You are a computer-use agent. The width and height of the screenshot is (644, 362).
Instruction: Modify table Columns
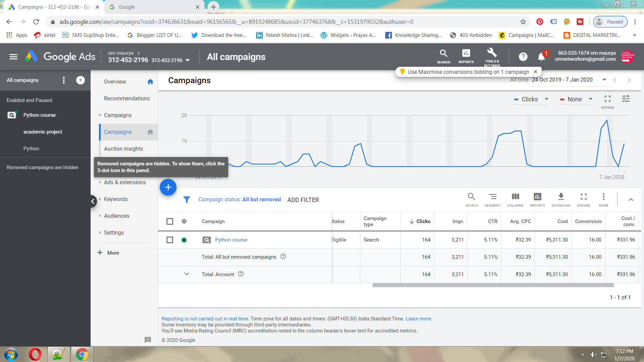click(515, 200)
